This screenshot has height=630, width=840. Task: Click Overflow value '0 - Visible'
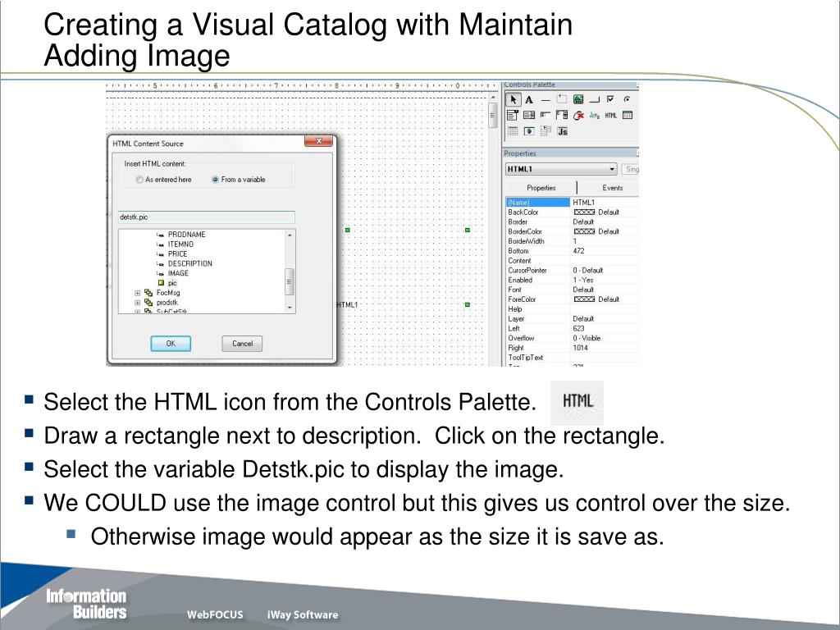coord(587,338)
